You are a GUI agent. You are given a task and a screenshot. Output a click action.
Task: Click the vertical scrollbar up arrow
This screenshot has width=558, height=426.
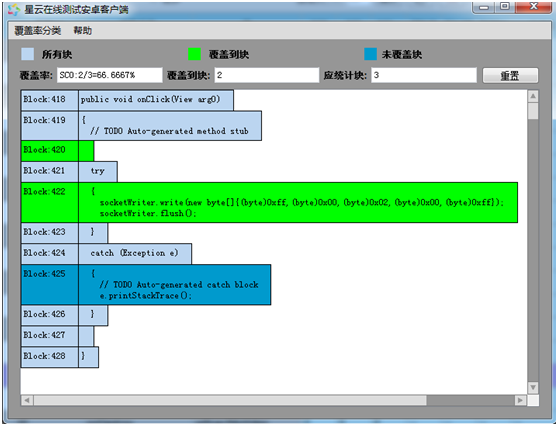[x=533, y=96]
